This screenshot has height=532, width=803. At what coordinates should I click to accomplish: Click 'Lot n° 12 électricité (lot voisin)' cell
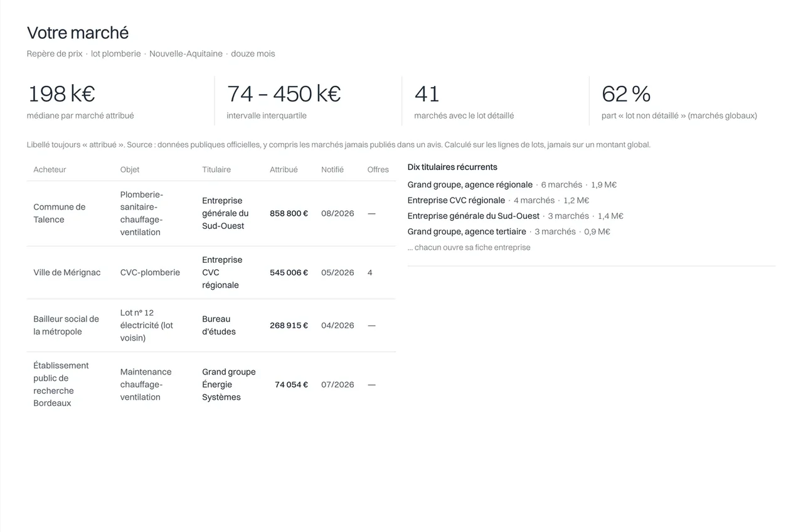point(147,325)
